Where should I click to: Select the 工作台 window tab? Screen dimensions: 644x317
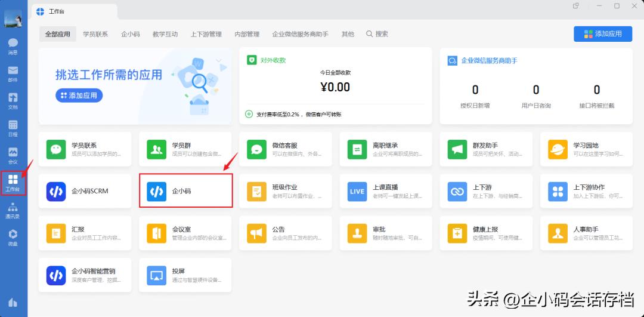[x=75, y=11]
